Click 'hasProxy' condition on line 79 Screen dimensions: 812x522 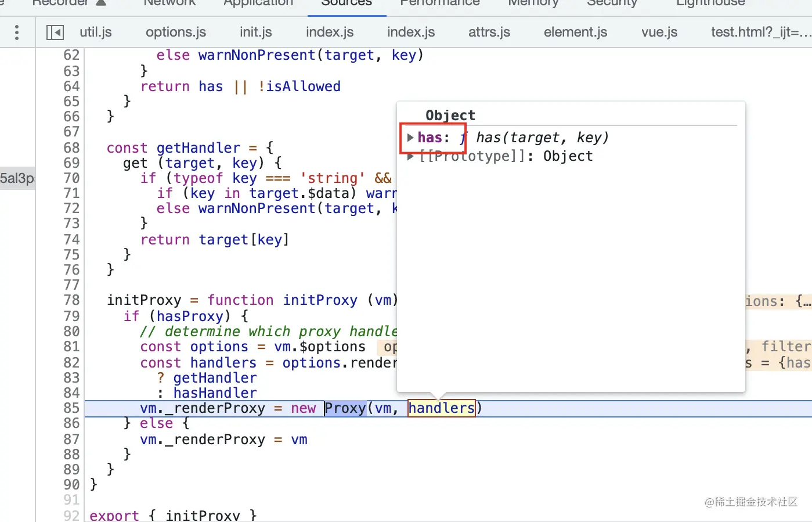pyautogui.click(x=190, y=316)
